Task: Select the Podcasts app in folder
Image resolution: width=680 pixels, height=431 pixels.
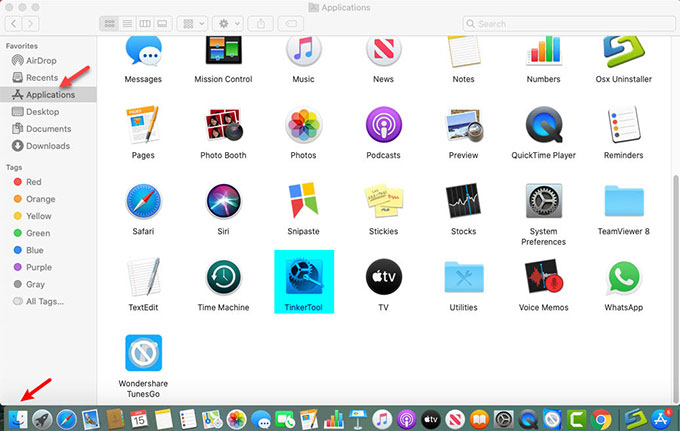Action: pyautogui.click(x=383, y=125)
